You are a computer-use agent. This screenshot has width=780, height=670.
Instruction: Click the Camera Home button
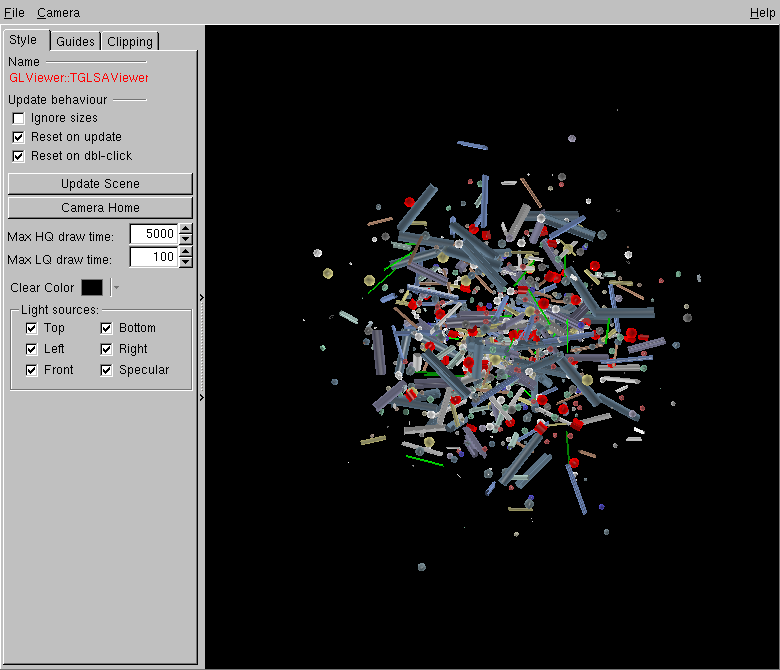[100, 208]
